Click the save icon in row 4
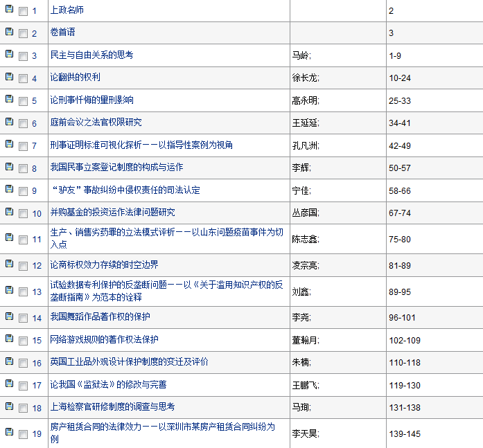This screenshot has width=483, height=448. (9, 78)
